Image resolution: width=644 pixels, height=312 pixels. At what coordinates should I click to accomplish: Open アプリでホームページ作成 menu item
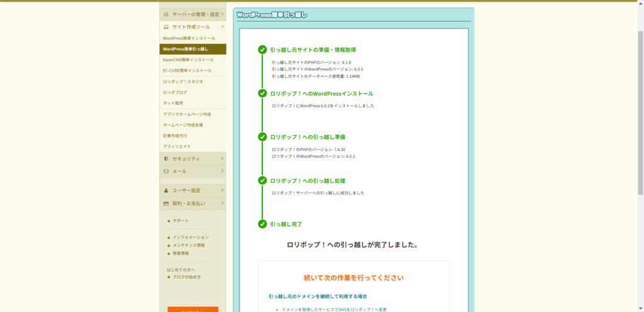coord(192,114)
